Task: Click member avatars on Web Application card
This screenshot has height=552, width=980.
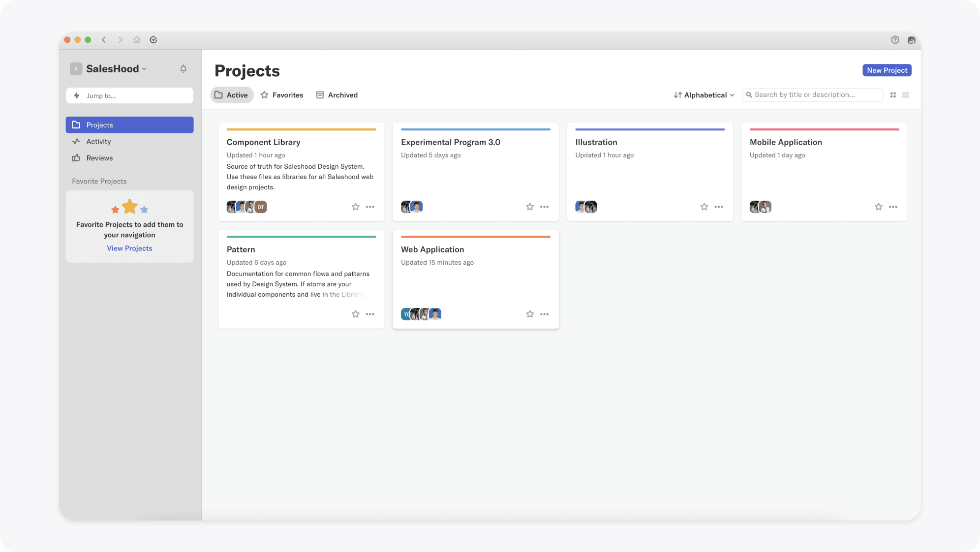Action: click(421, 314)
